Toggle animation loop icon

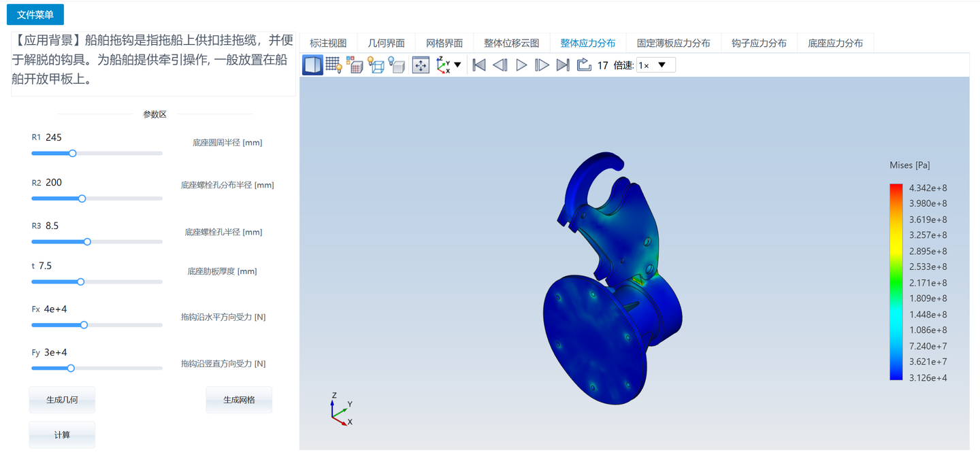pyautogui.click(x=584, y=65)
